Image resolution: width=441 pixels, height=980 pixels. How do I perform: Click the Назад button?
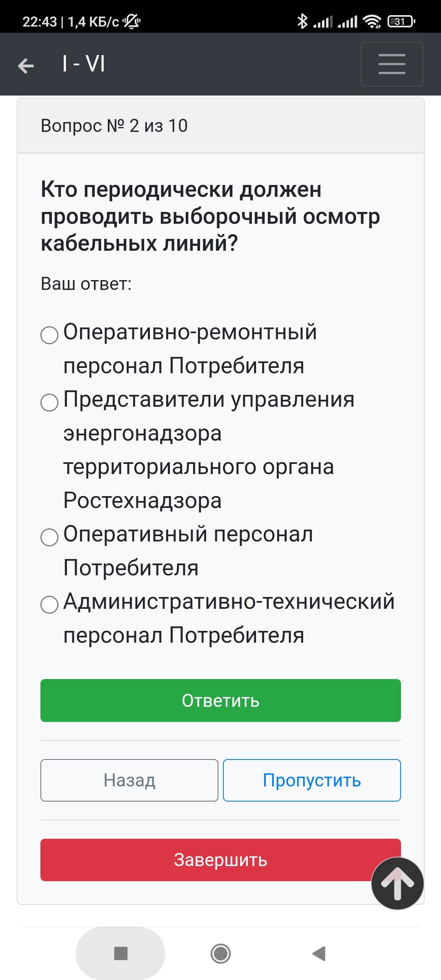click(129, 780)
